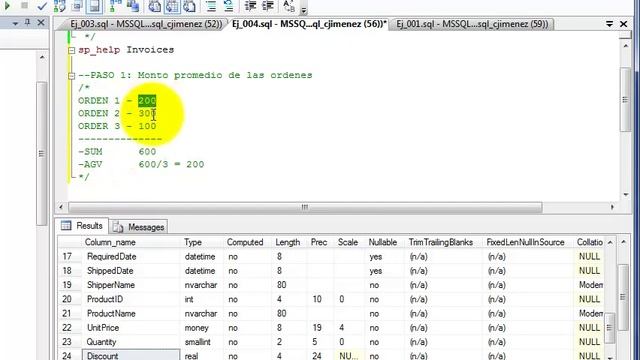Click the FixedLenNullInSource column header
The height and width of the screenshot is (360, 640).
tap(529, 242)
